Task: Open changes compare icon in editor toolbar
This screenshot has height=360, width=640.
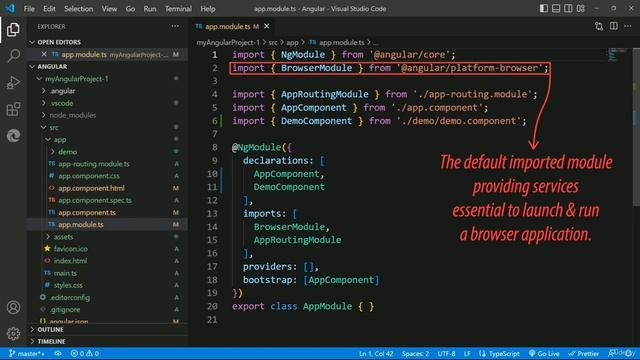Action: click(599, 26)
